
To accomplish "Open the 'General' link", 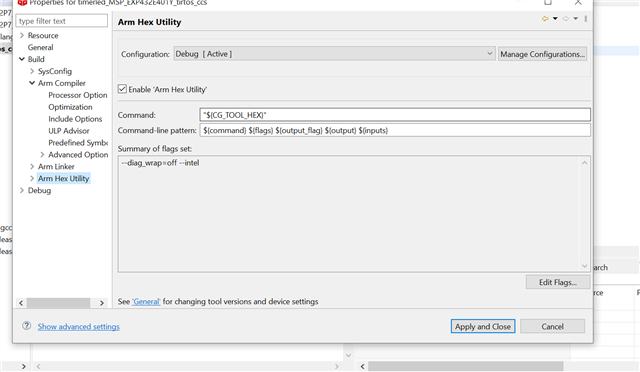I will click(x=146, y=302).
